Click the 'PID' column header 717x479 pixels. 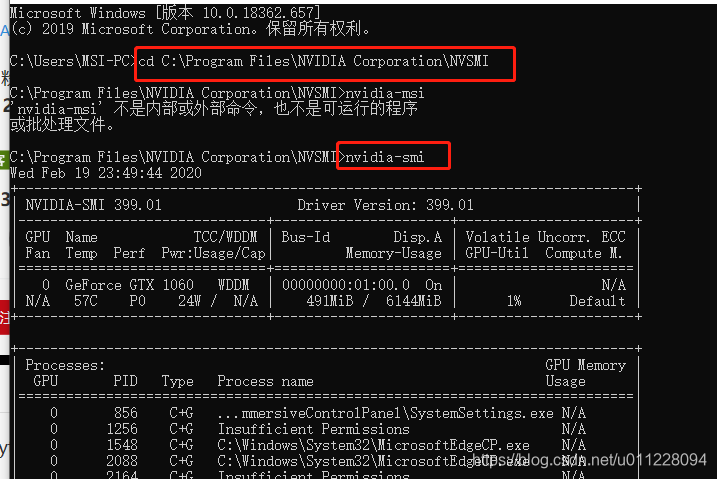[x=125, y=381]
